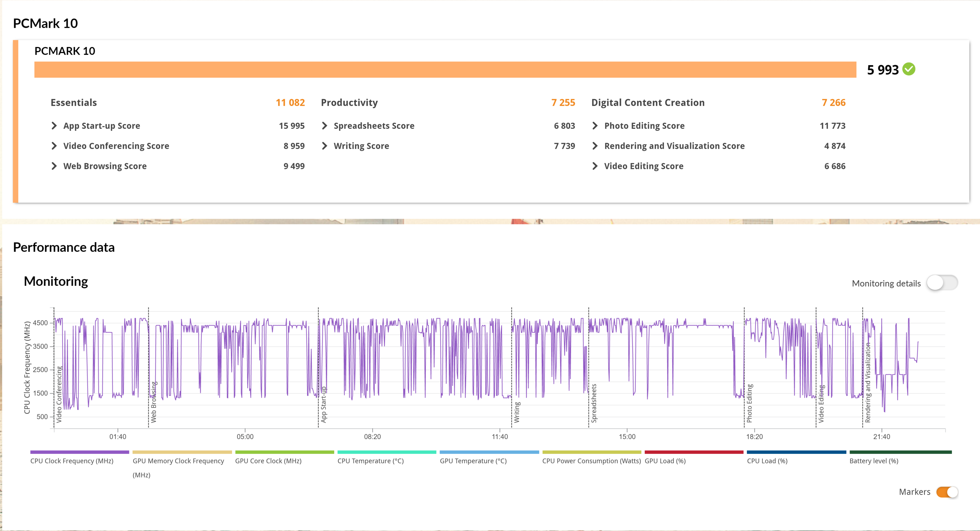Screen dimensions: 980x531
Task: Click the Spreadsheets chart marker
Action: tap(594, 404)
